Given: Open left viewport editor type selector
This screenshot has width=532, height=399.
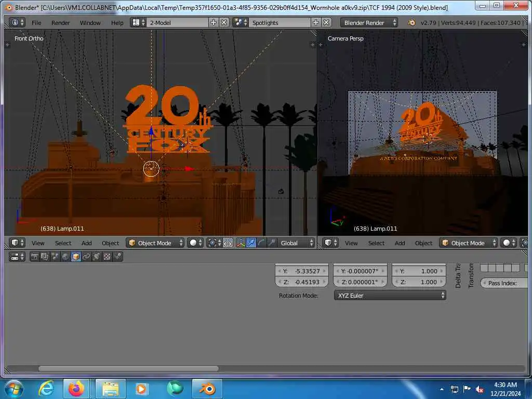Looking at the screenshot, I should click(17, 243).
